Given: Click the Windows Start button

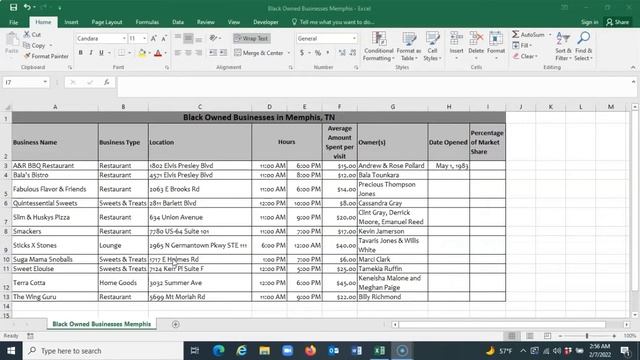Looking at the screenshot, I should pos(11,351).
